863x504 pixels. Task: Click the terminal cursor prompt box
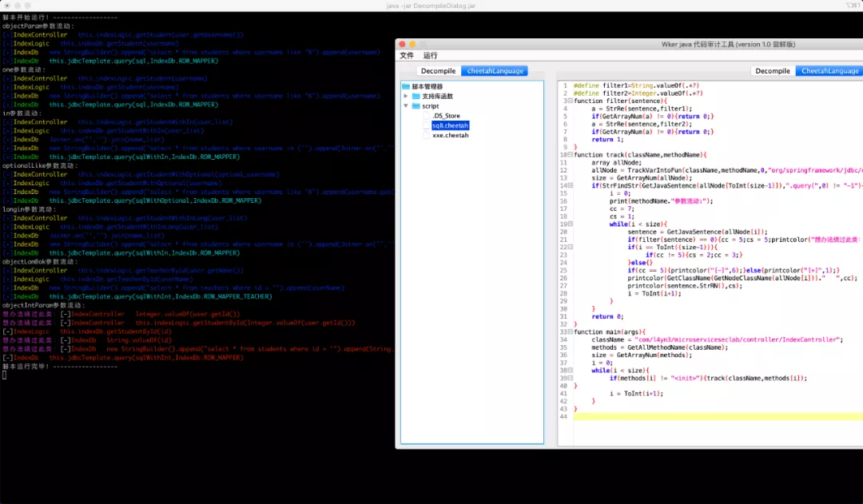point(5,375)
